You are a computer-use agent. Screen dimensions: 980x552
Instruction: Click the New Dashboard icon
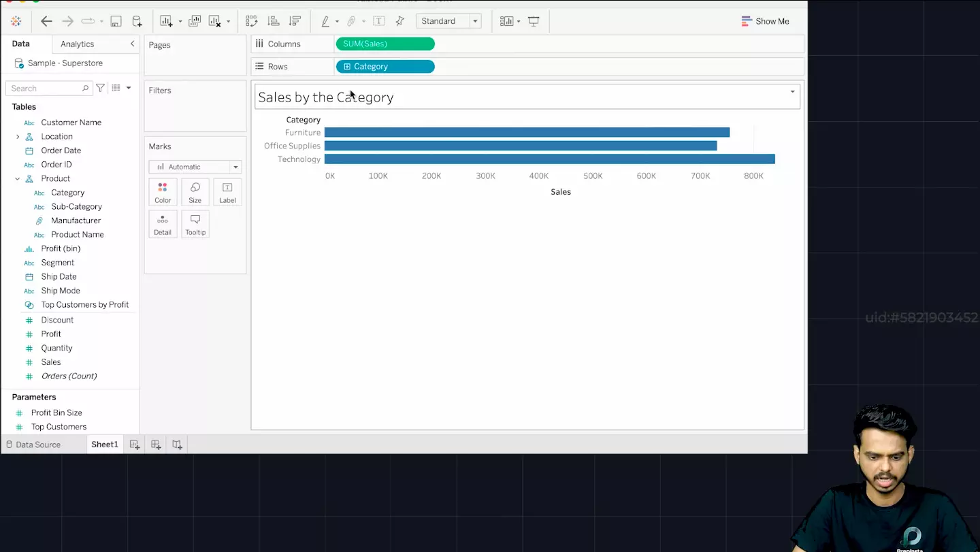[156, 444]
